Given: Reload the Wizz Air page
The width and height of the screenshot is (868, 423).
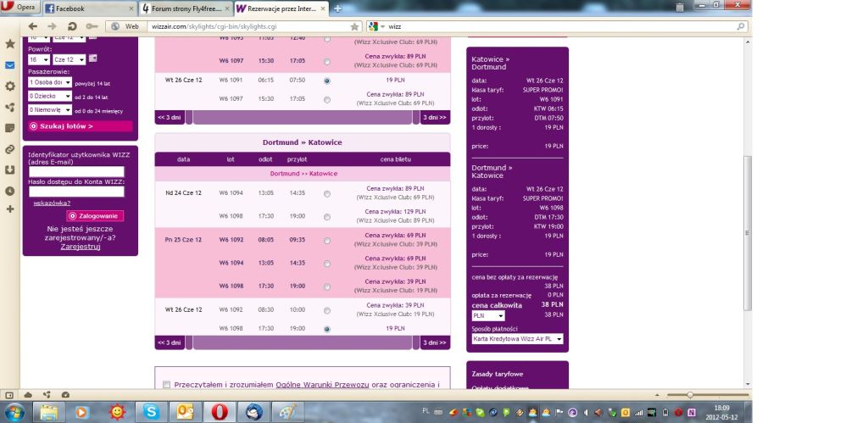Looking at the screenshot, I should coord(72,26).
